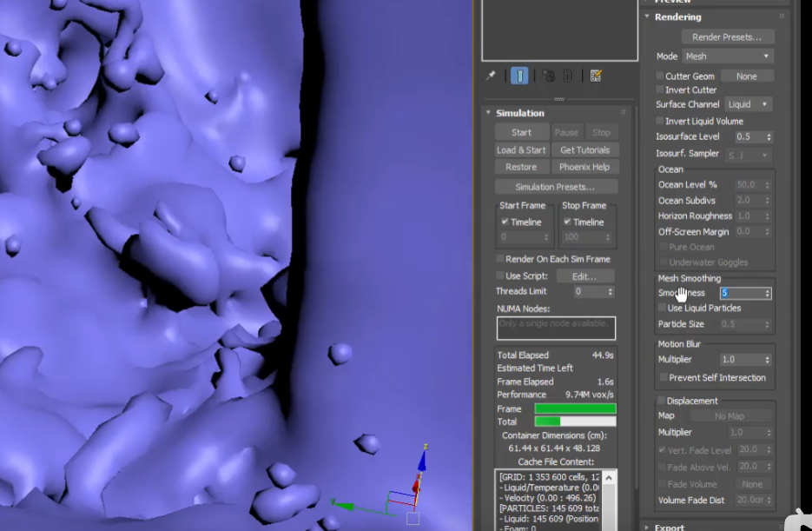Check the Use Liquid Particles option
The width and height of the screenshot is (812, 531).
click(663, 308)
